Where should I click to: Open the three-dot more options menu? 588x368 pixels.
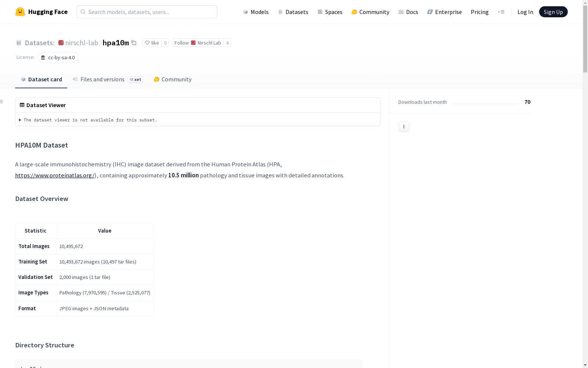404,127
